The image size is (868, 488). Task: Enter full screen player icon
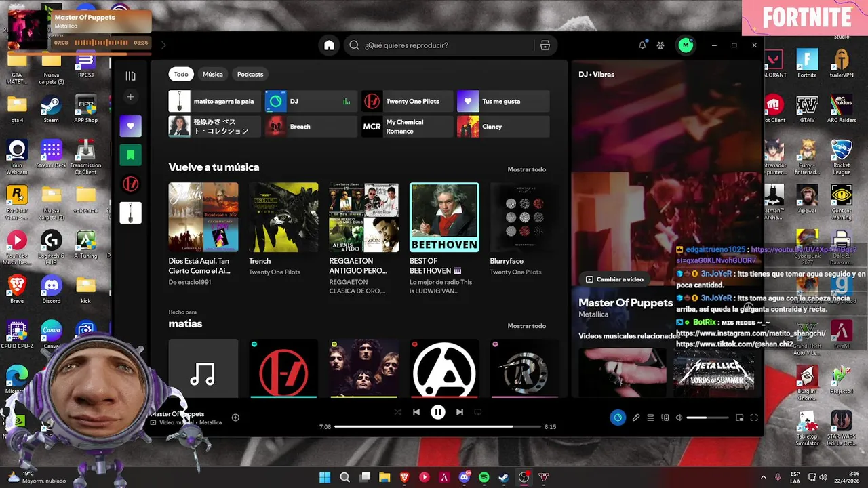tap(754, 418)
